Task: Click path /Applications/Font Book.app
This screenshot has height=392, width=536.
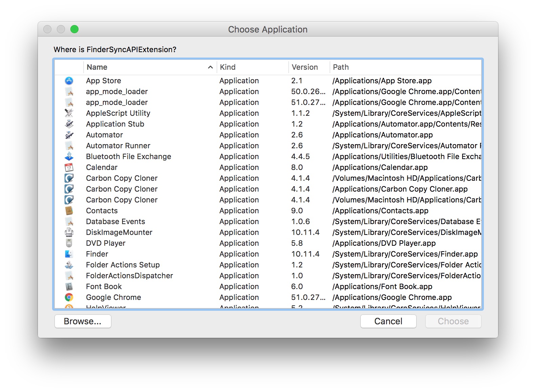Action: (x=382, y=286)
